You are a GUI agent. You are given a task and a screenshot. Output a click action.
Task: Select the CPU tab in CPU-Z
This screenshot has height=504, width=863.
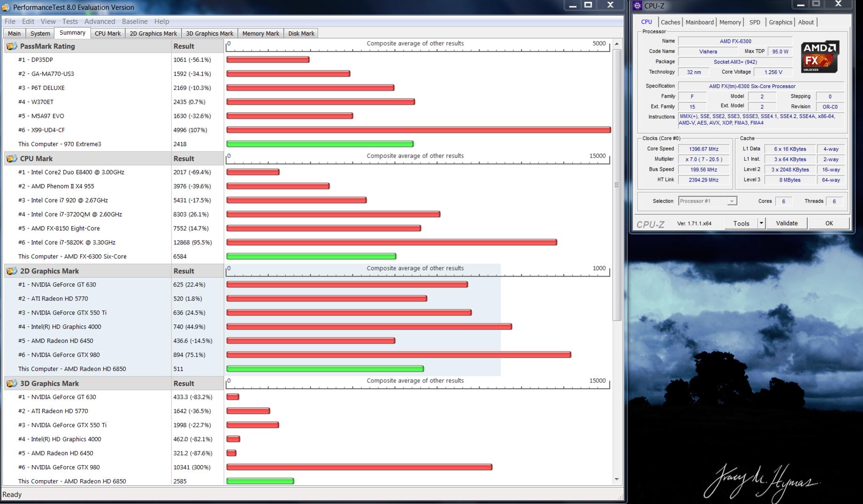click(647, 22)
